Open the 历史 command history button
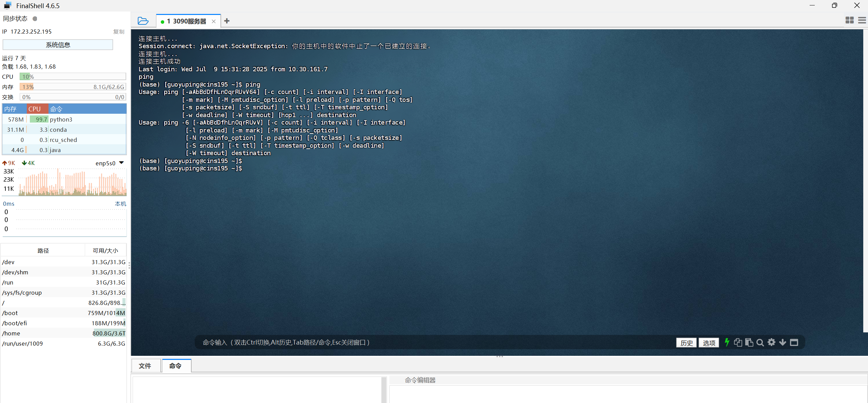The height and width of the screenshot is (403, 868). point(687,343)
